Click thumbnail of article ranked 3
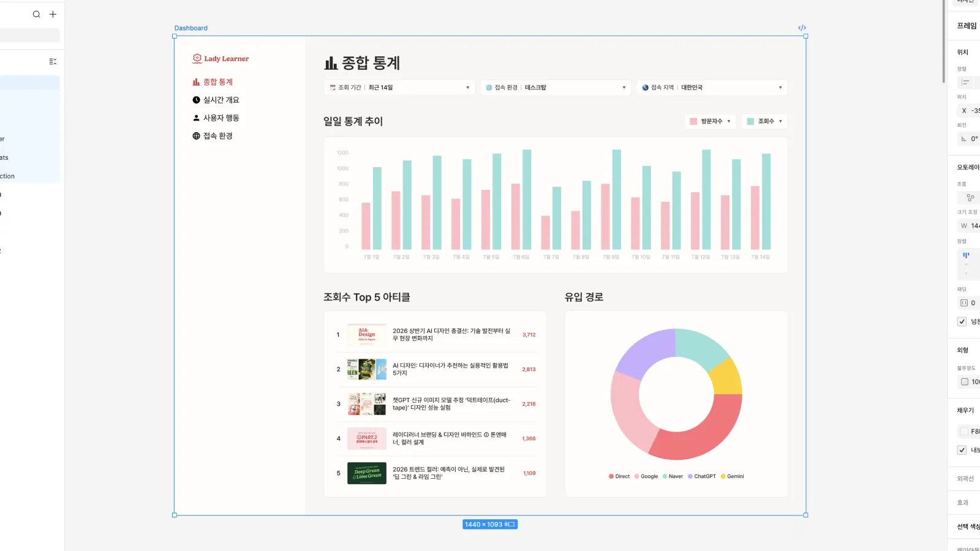This screenshot has width=980, height=551. [x=367, y=404]
